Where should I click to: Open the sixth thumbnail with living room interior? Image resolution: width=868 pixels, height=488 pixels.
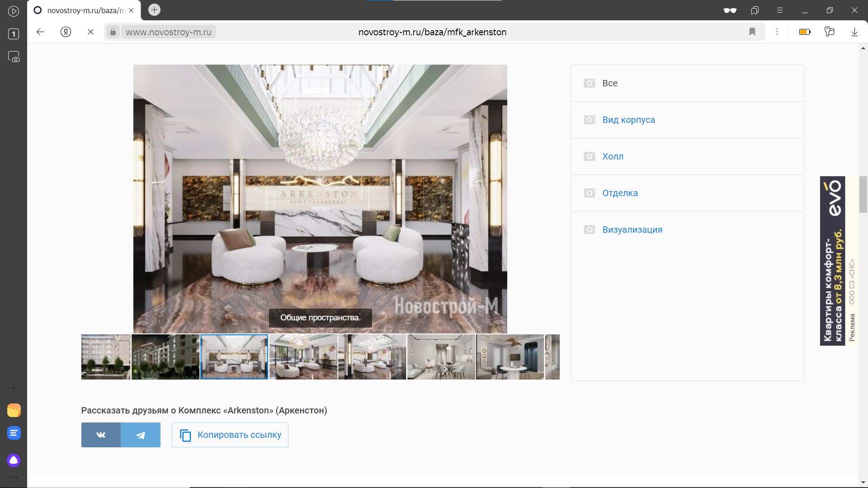[x=441, y=357]
